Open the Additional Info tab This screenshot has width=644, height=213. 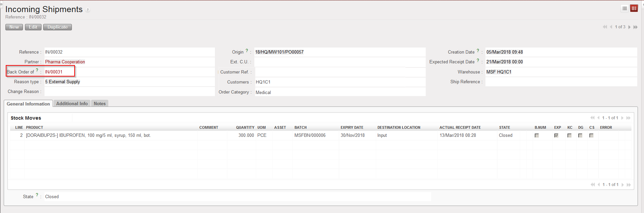click(72, 103)
